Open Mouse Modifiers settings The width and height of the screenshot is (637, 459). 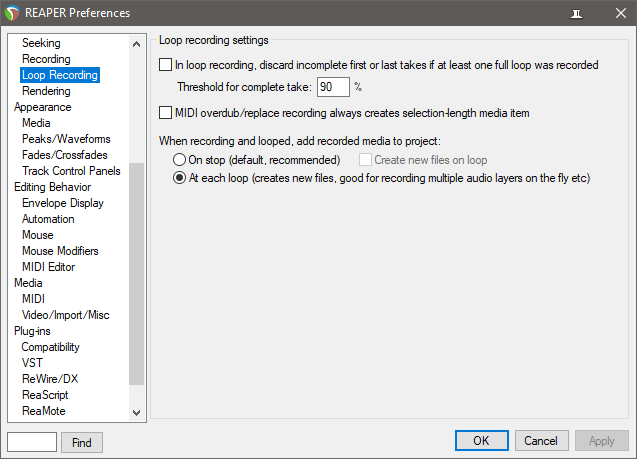pos(60,251)
